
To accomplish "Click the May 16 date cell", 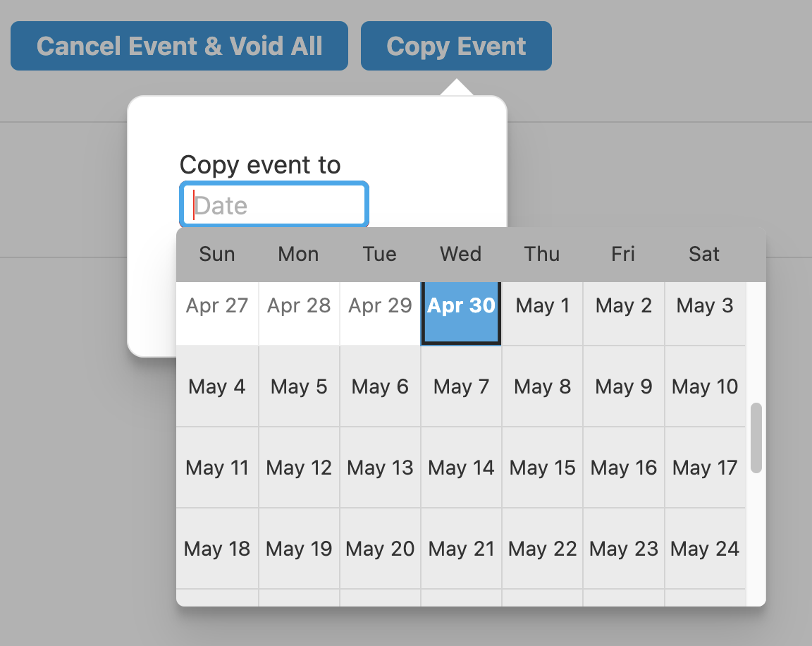I will click(623, 468).
